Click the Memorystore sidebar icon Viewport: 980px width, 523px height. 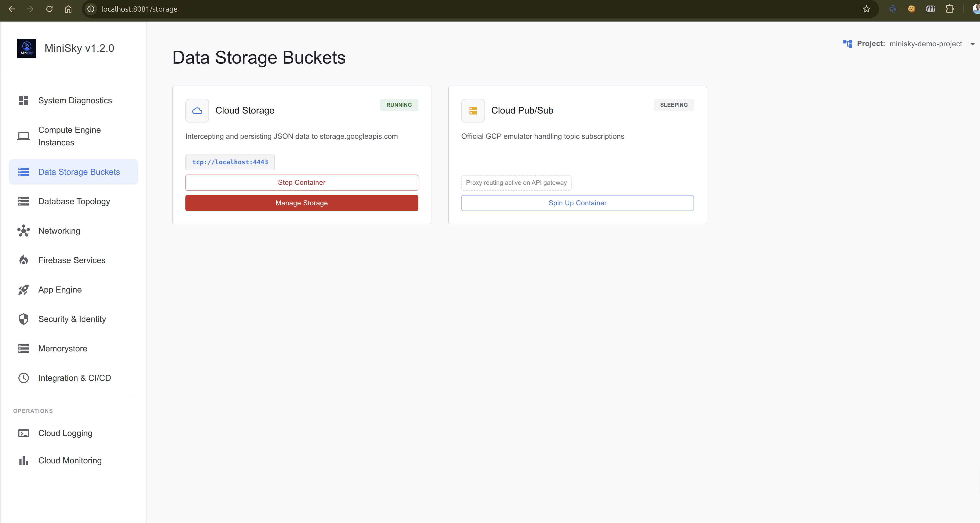24,349
